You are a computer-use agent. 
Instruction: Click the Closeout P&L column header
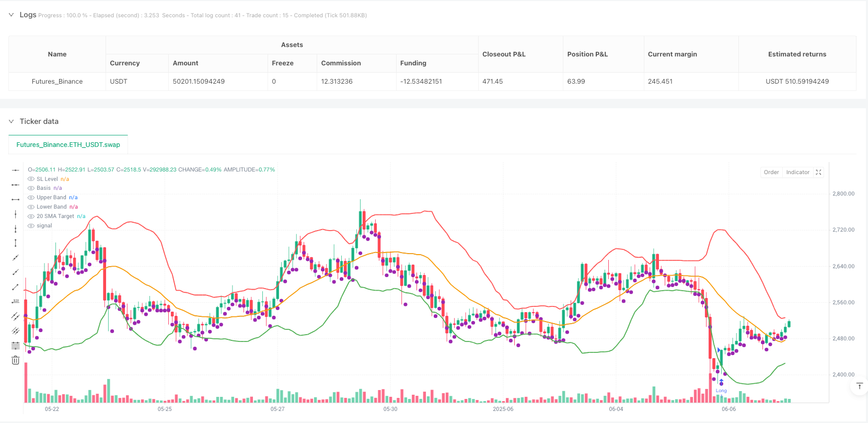tap(520, 54)
